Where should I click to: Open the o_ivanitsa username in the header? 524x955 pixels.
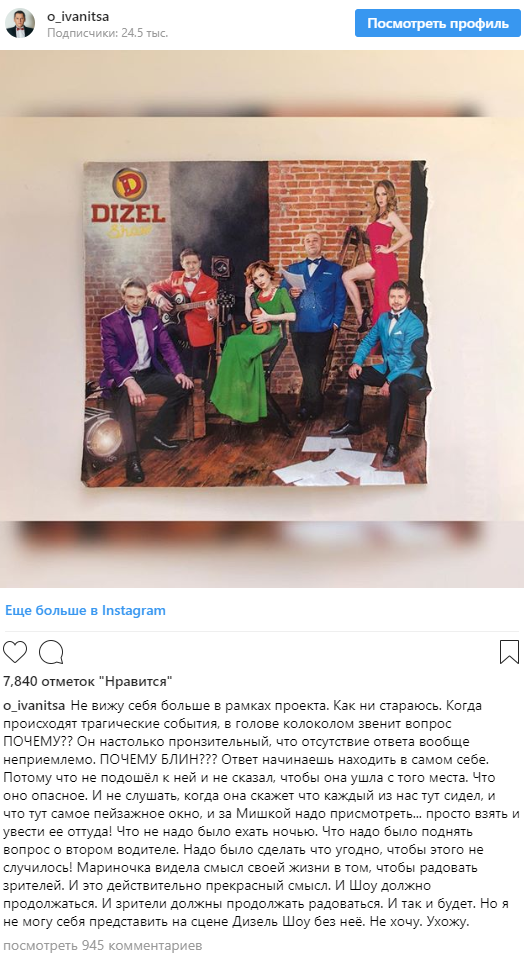click(78, 16)
